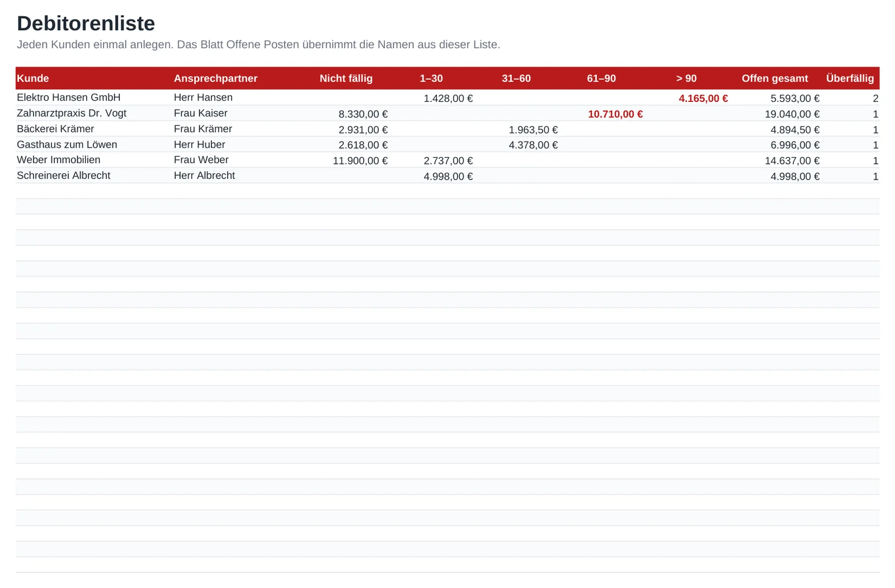Select total 4.894,50 € for Bäckerei Krämer
The height and width of the screenshot is (588, 895).
[795, 130]
